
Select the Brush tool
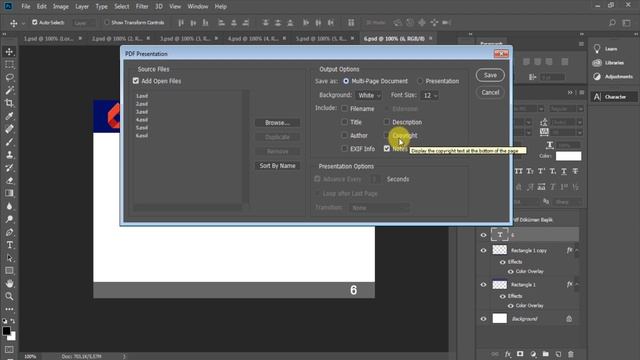pos(9,142)
